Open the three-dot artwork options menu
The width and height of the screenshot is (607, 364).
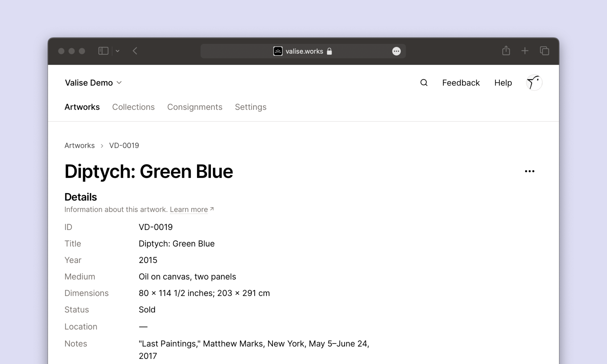(x=530, y=171)
